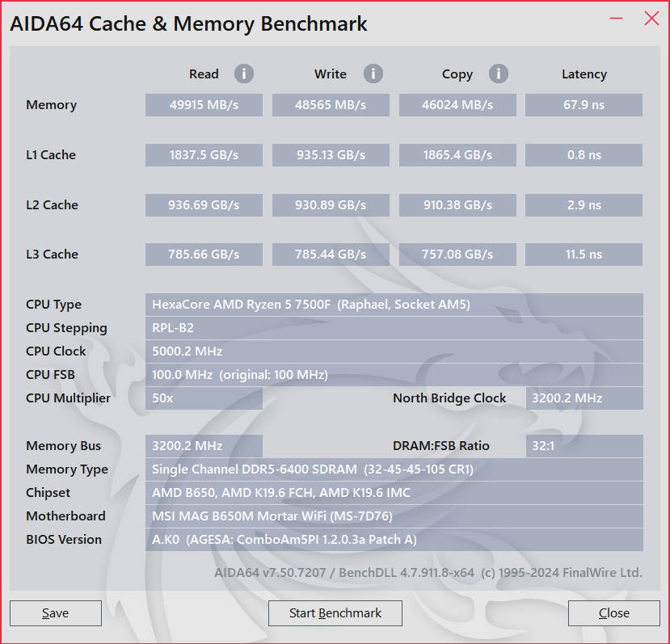
Task: Click DRAM:FSB Ratio value 32:1
Action: [x=584, y=446]
